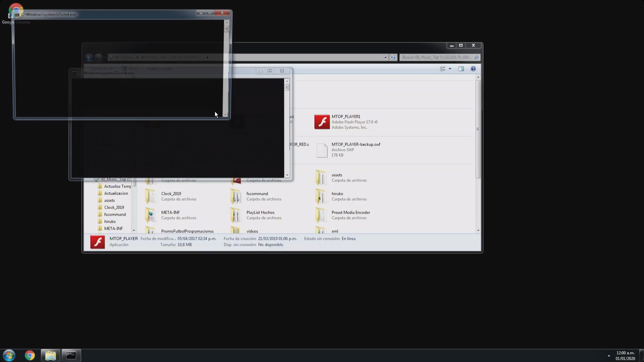Image resolution: width=644 pixels, height=362 pixels.
Task: Click the offline status 'En línea'
Action: (x=348, y=239)
